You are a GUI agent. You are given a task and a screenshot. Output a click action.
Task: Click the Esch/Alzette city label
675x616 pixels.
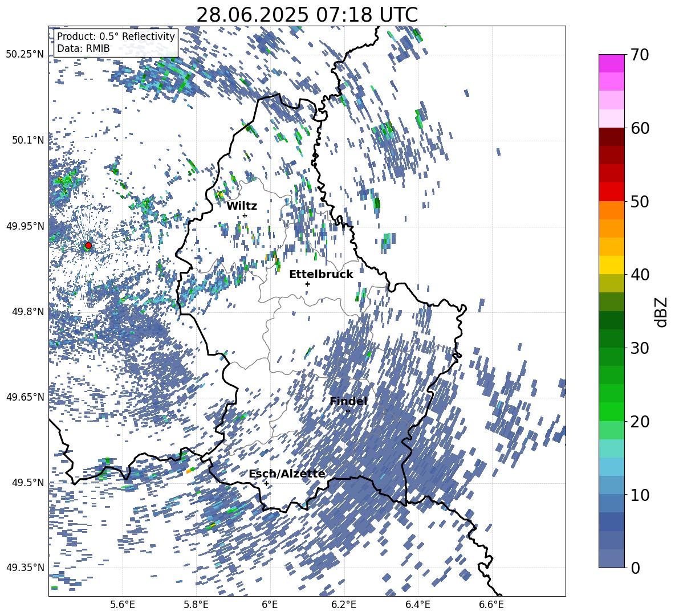point(287,474)
